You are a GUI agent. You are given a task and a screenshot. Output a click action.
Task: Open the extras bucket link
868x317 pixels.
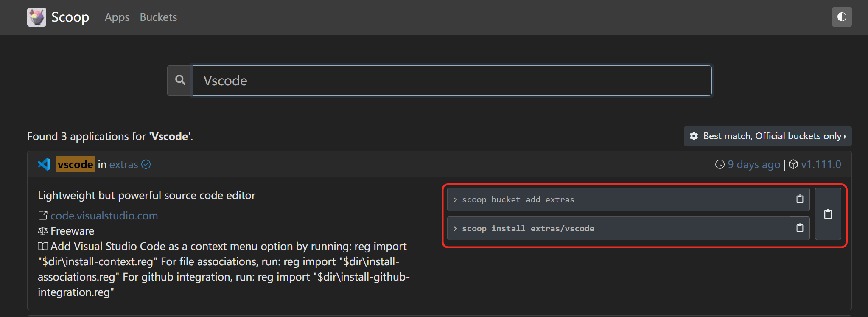pos(124,164)
